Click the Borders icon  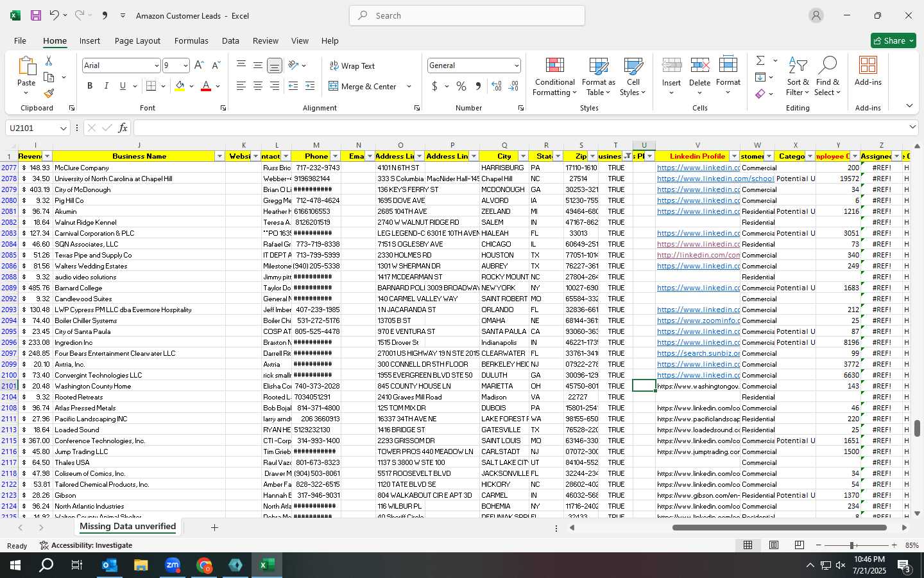pos(151,86)
